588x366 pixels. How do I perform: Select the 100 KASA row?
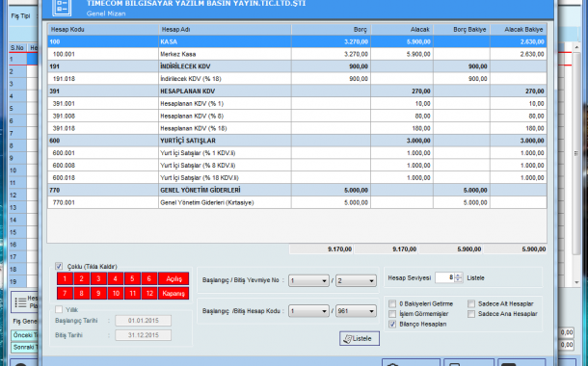297,41
